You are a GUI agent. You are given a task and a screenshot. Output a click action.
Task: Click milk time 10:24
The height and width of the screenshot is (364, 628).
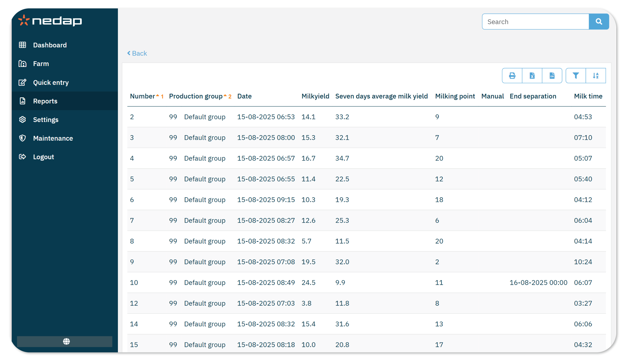(583, 262)
